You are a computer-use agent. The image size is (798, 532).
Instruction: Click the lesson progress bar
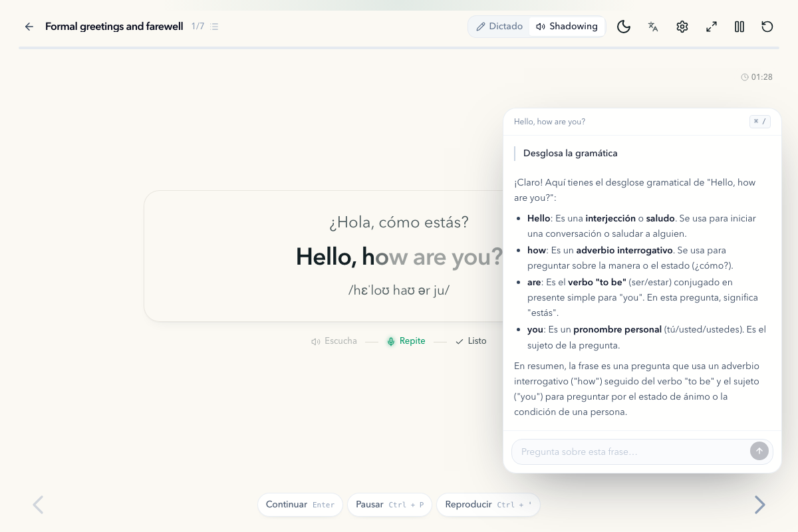pos(399,48)
